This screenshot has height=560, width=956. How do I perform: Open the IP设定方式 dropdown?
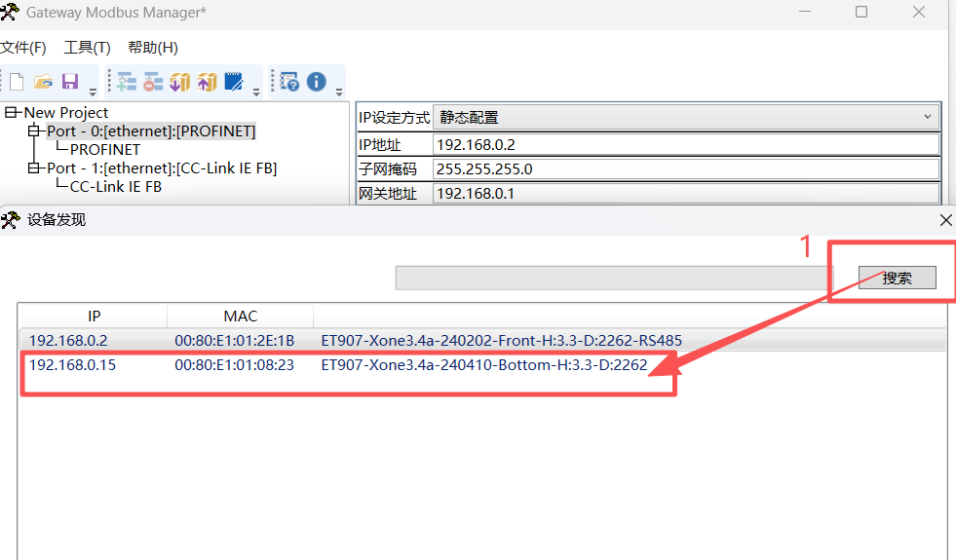686,117
